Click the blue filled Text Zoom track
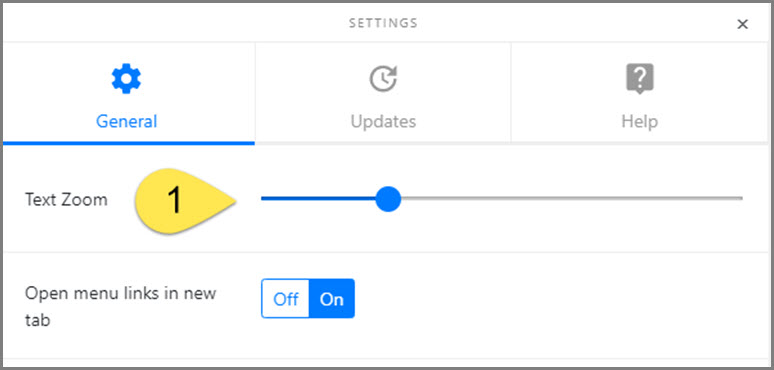 click(318, 198)
